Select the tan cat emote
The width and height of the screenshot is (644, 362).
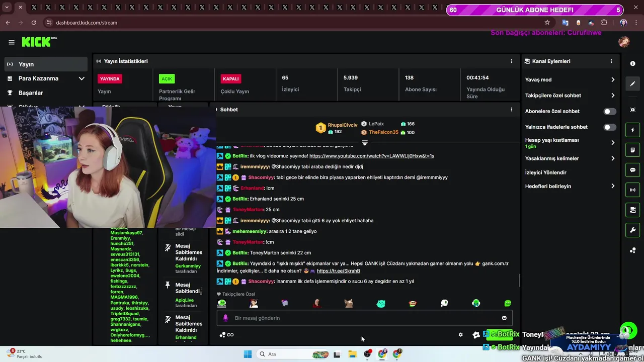[349, 303]
